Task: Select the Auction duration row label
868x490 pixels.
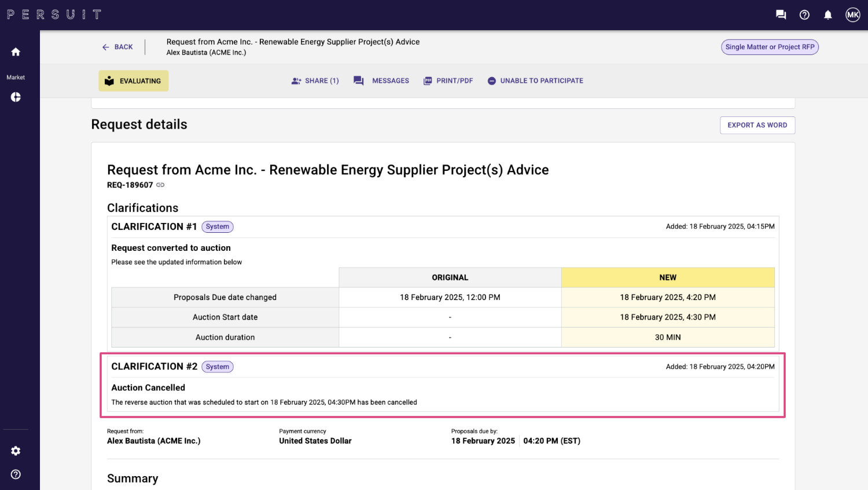Action: 225,337
